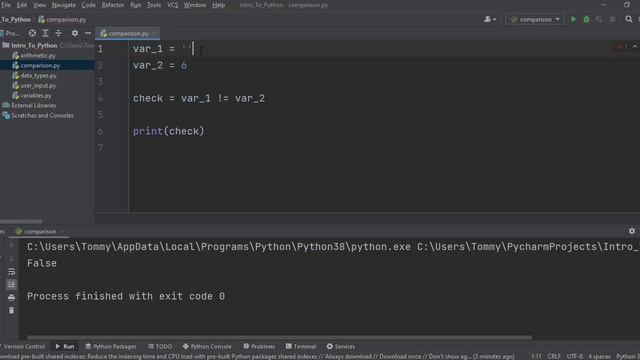Open data_types.py in project tree
The width and height of the screenshot is (640, 360).
(38, 76)
